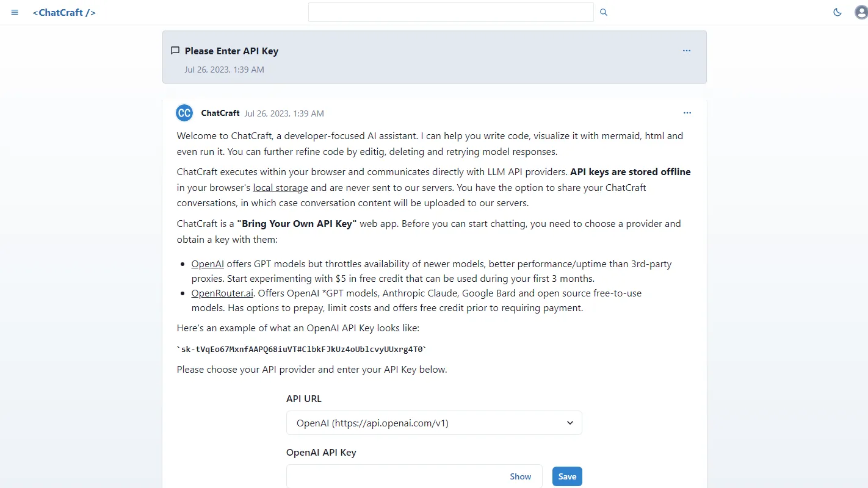Save the entered API key

[566, 476]
